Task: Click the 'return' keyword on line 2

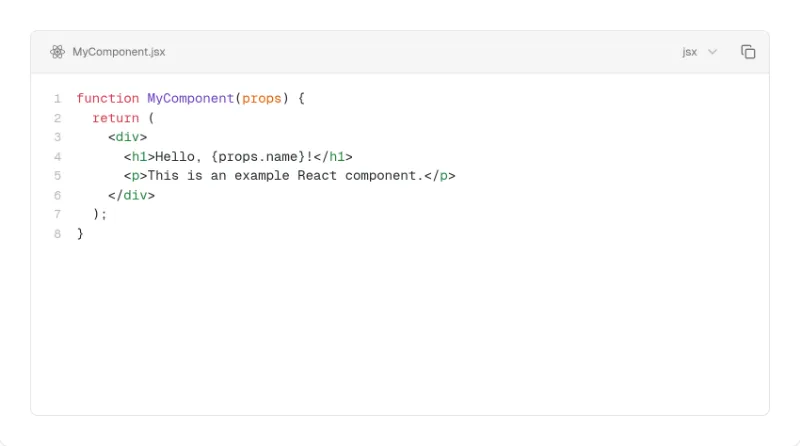Action: 116,118
